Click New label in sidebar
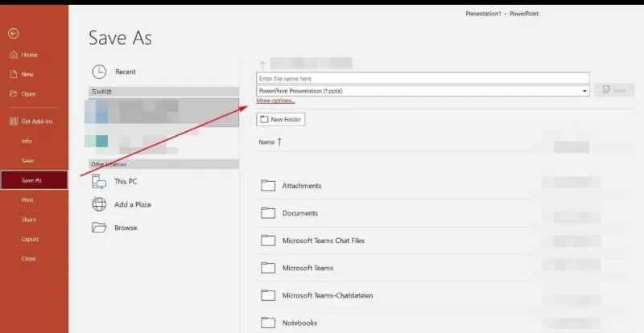 tap(27, 74)
